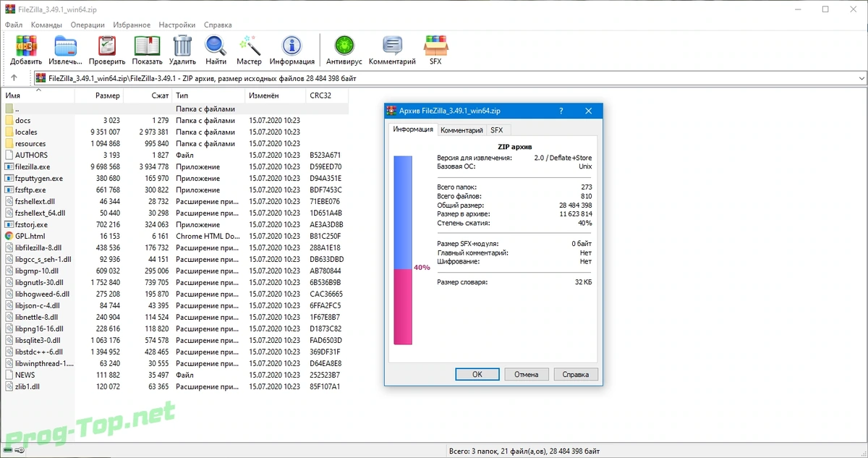Select the libnettle-8.dll file row
This screenshot has height=458, width=868.
click(174, 317)
